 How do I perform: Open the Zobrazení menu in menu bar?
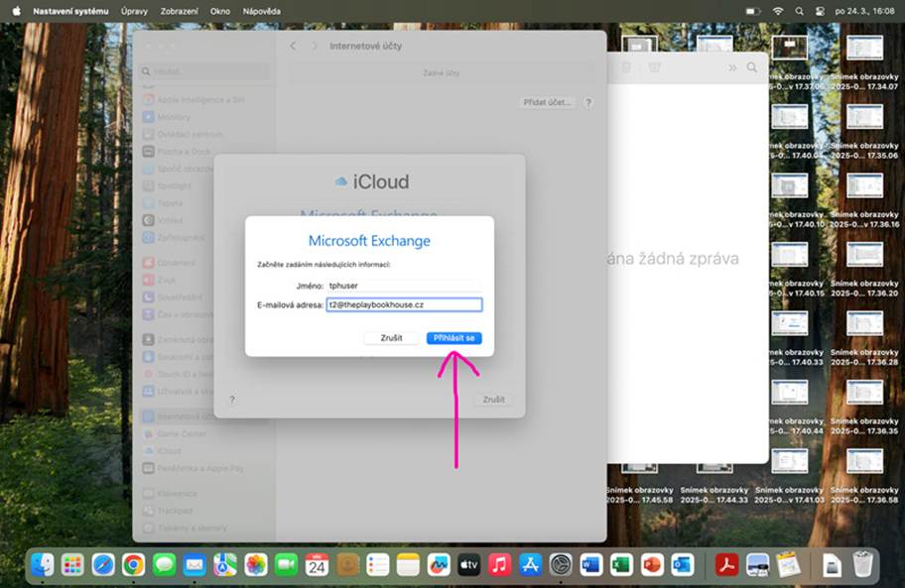180,11
